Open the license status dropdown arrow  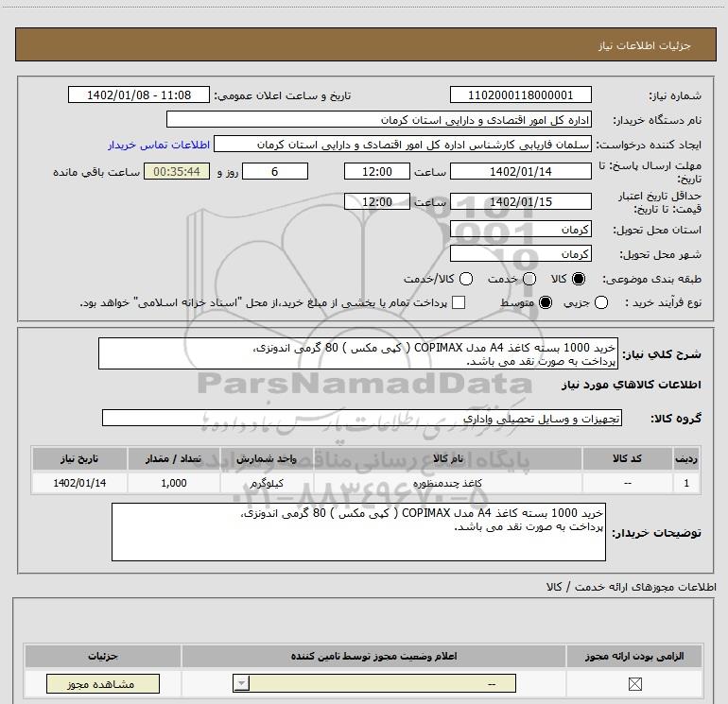tap(241, 683)
